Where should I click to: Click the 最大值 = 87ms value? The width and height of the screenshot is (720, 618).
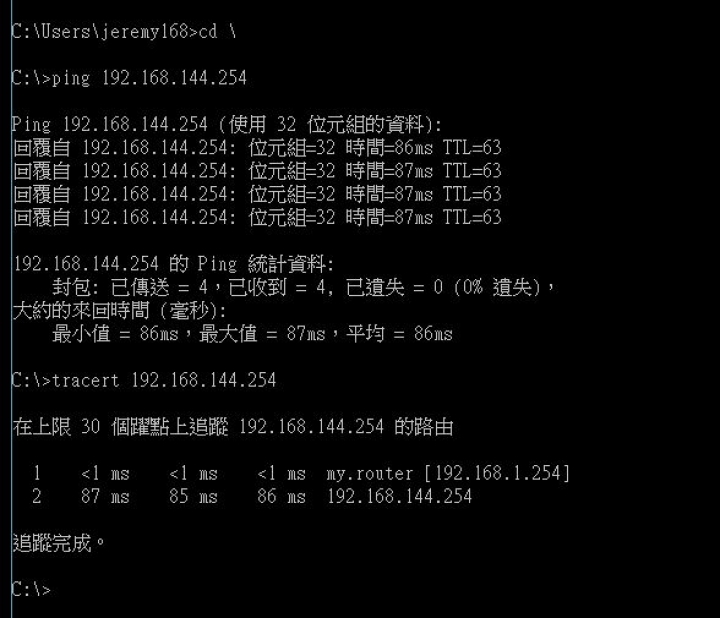[262, 334]
